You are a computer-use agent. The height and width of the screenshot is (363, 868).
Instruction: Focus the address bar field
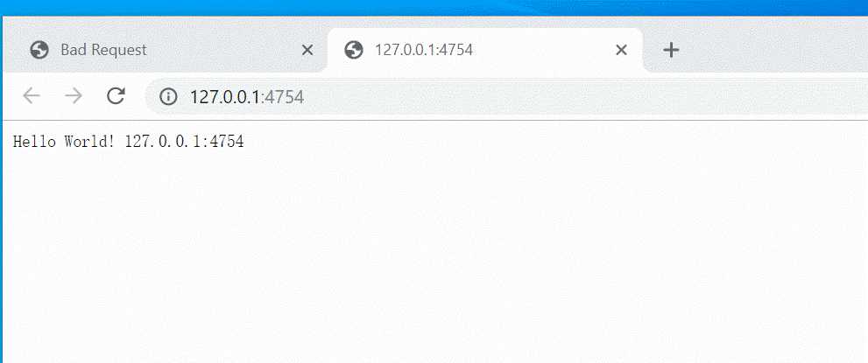tap(506, 97)
